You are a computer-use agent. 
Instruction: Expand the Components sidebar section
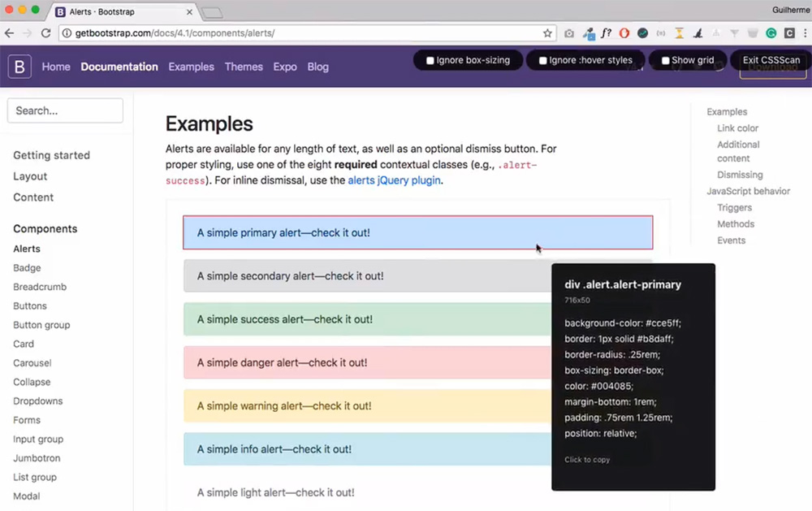pyautogui.click(x=45, y=228)
